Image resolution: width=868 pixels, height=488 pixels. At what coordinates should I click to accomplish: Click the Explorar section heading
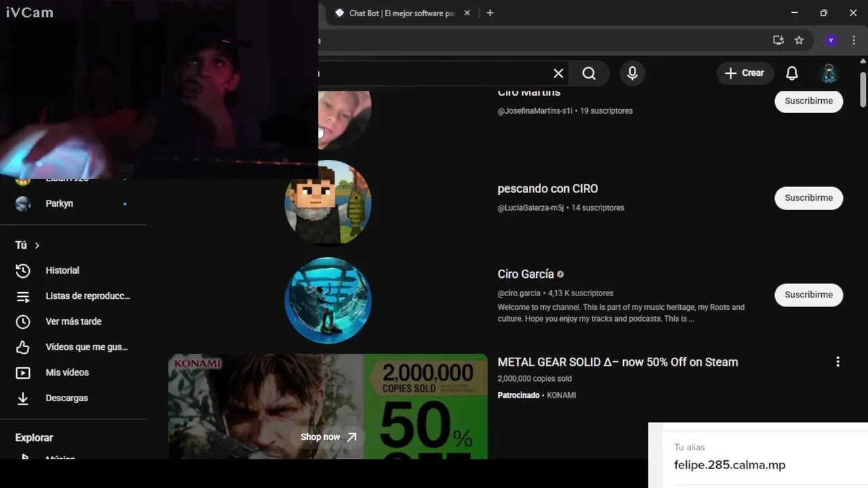tap(34, 438)
